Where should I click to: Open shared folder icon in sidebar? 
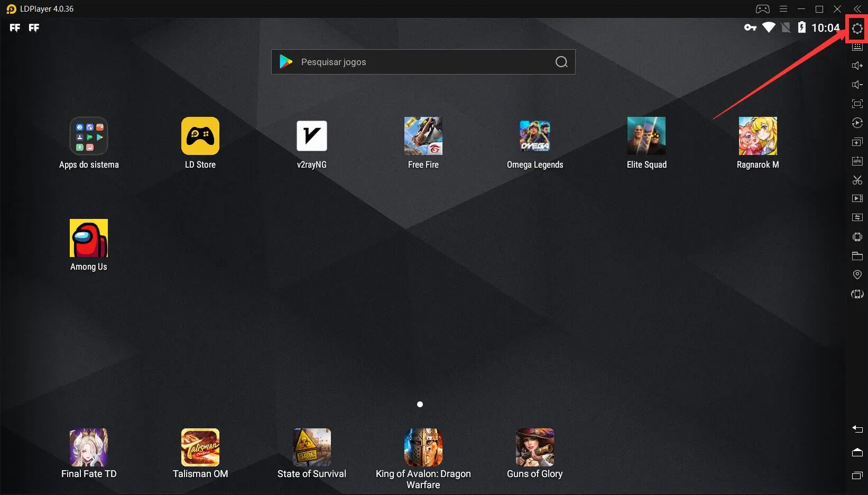coord(857,256)
